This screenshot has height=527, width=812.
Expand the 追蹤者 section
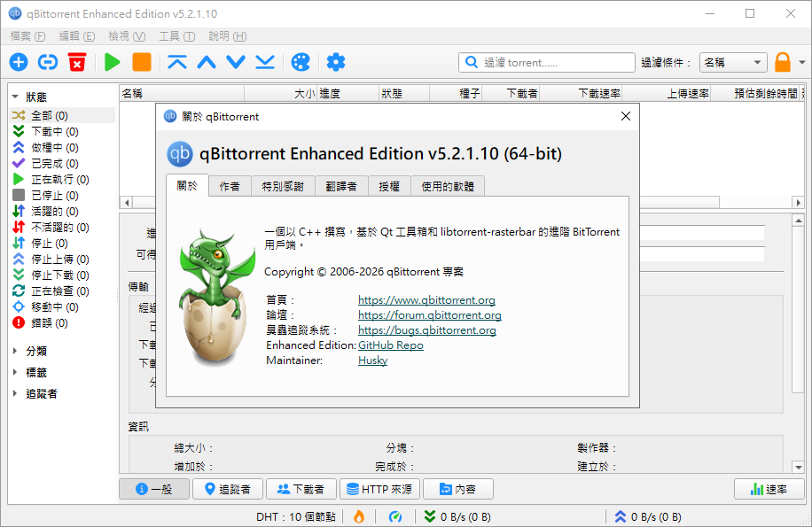[15, 393]
